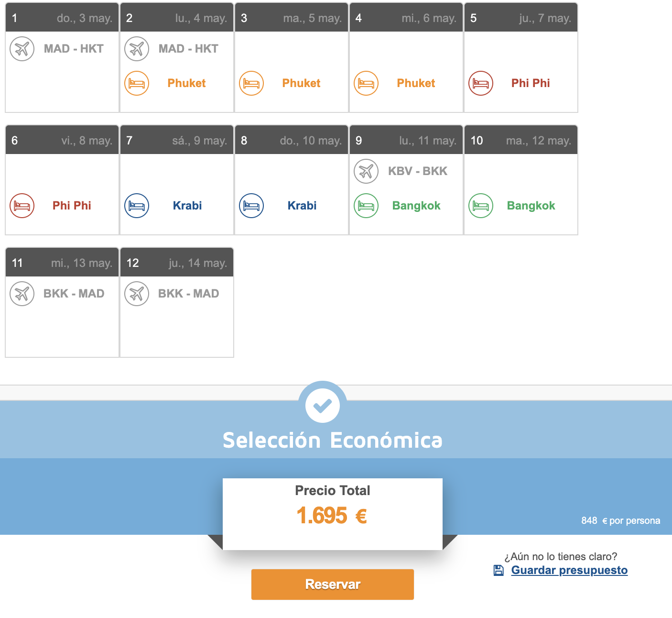Click the blue bed icon on day 7
The image size is (672, 618).
[137, 206]
